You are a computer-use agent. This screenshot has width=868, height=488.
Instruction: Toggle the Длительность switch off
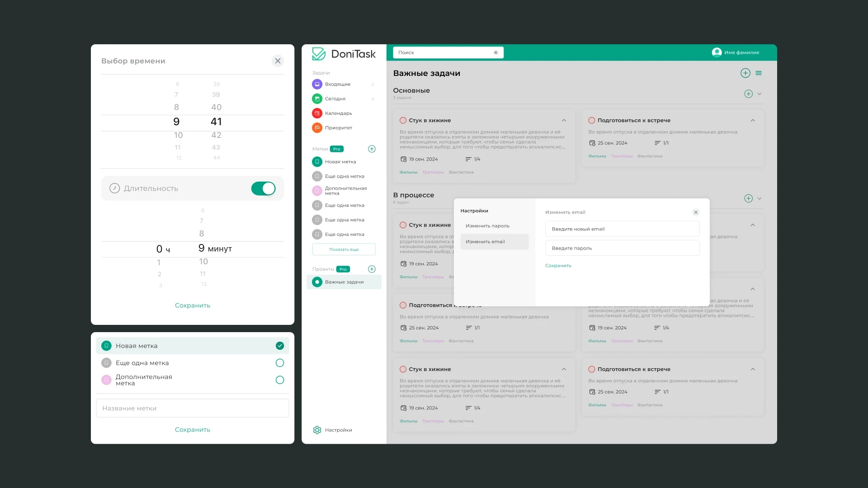263,188
